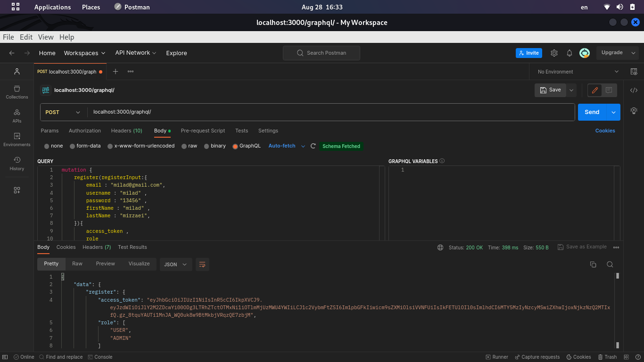Click the request URL input field
The height and width of the screenshot is (362, 644).
pyautogui.click(x=331, y=112)
